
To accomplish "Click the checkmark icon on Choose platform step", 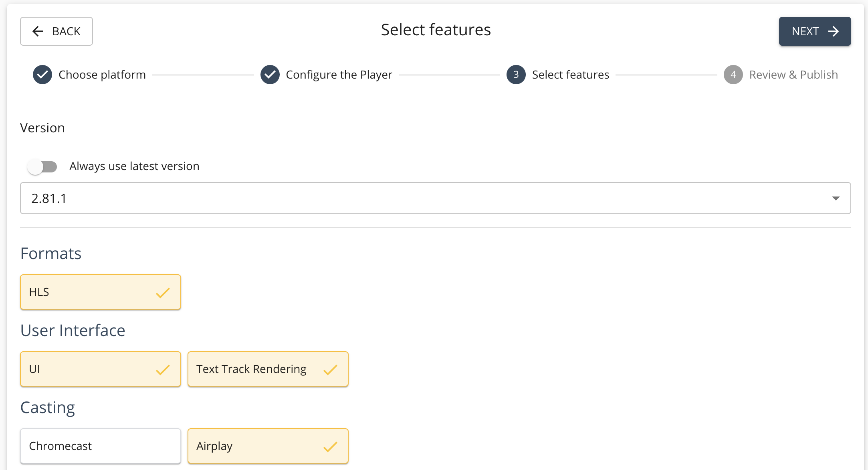I will coord(42,75).
